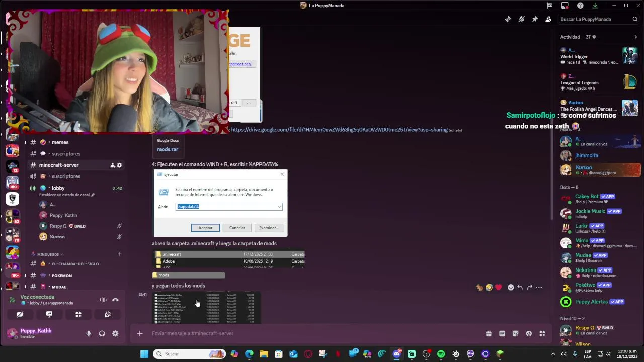
Task: Toggle notification settings bell in channel header
Action: (x=522, y=19)
